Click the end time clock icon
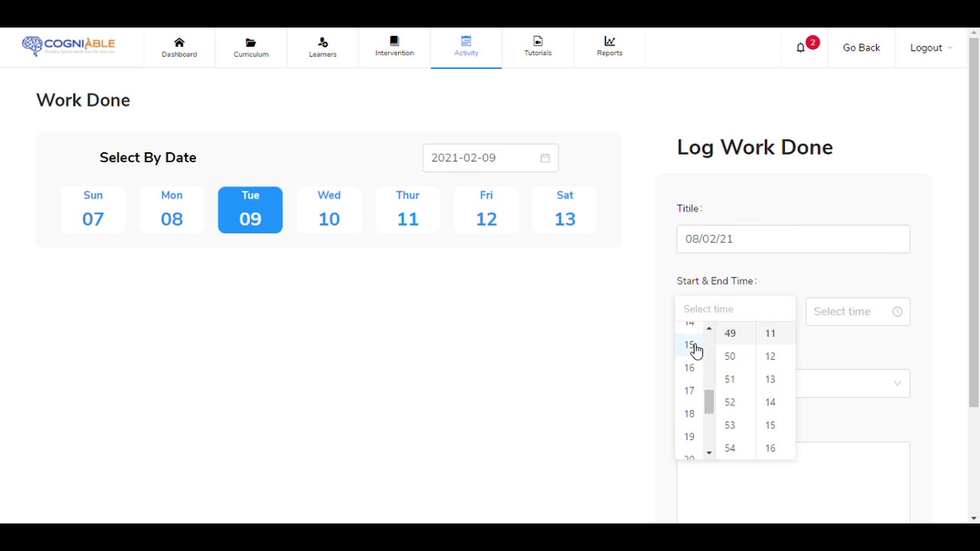980x551 pixels. click(897, 311)
